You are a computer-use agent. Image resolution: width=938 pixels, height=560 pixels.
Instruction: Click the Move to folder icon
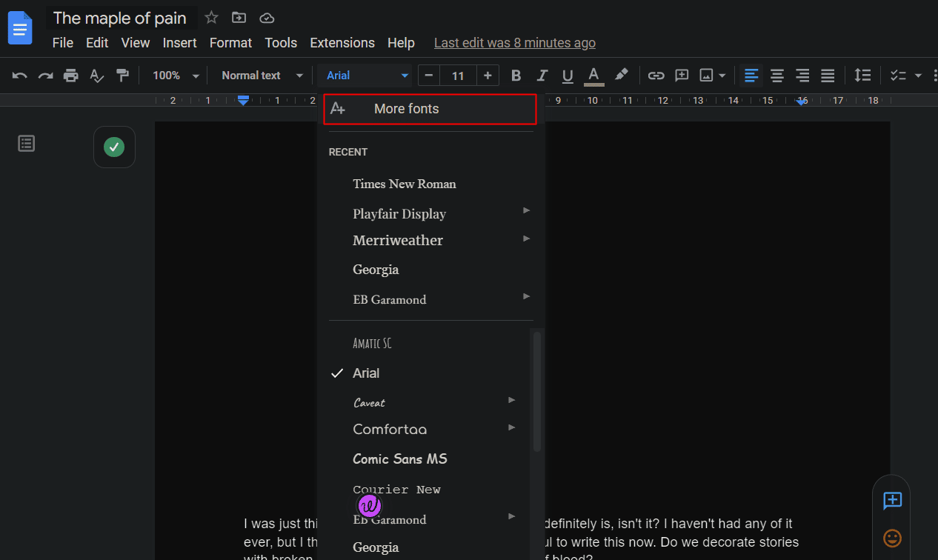click(239, 18)
